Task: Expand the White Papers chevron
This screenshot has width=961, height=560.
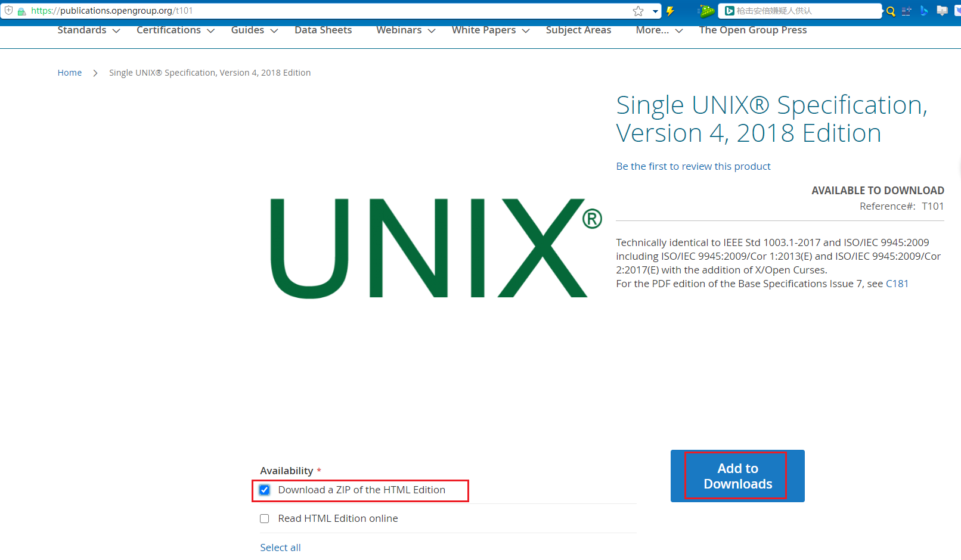Action: [x=526, y=31]
